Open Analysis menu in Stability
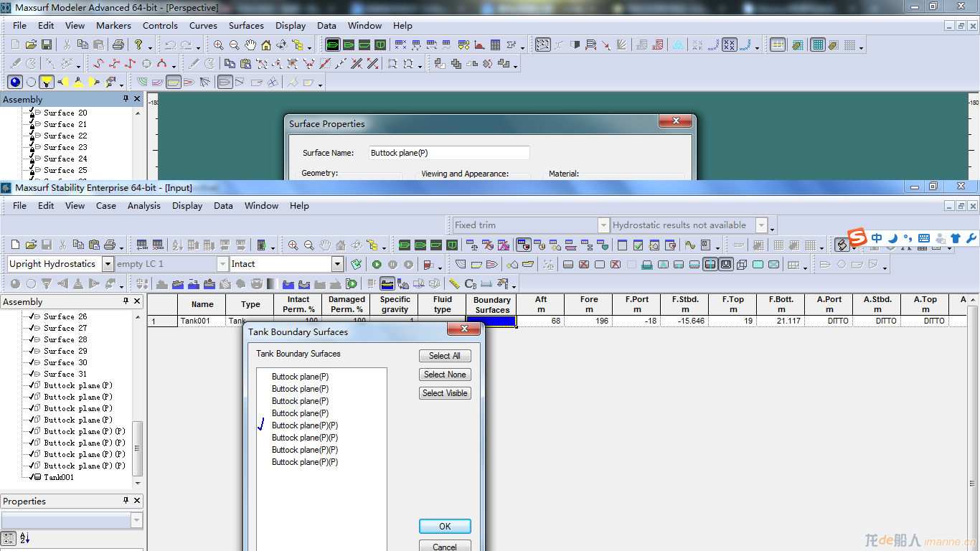The height and width of the screenshot is (551, 980). [x=144, y=205]
